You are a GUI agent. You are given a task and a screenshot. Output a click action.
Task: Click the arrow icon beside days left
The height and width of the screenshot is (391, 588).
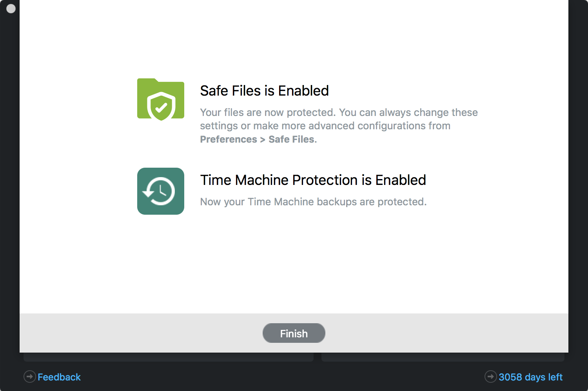(x=491, y=377)
